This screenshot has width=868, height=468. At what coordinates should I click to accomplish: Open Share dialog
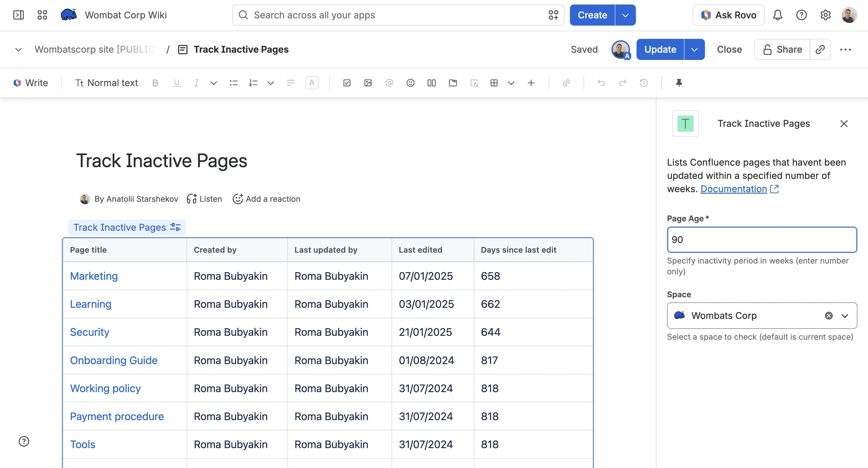click(782, 49)
